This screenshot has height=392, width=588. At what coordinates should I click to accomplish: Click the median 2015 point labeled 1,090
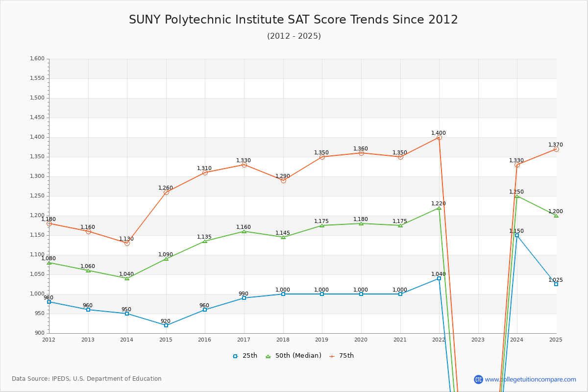[x=166, y=259]
